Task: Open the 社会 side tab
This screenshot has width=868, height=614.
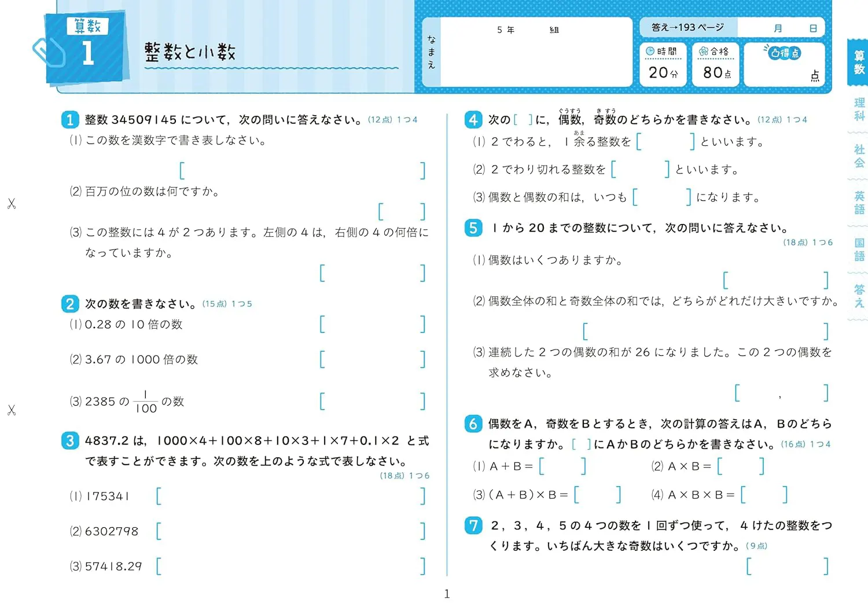Action: [859, 156]
